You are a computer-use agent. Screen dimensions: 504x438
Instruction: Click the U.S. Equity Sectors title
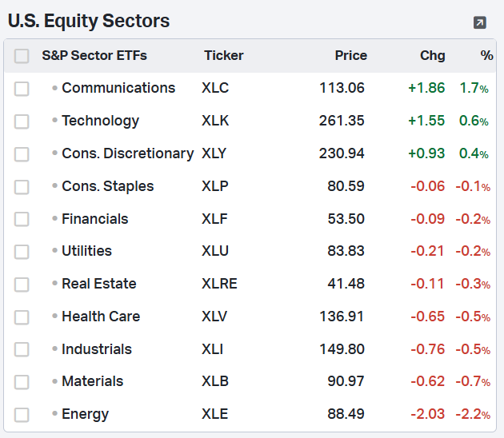coord(89,22)
